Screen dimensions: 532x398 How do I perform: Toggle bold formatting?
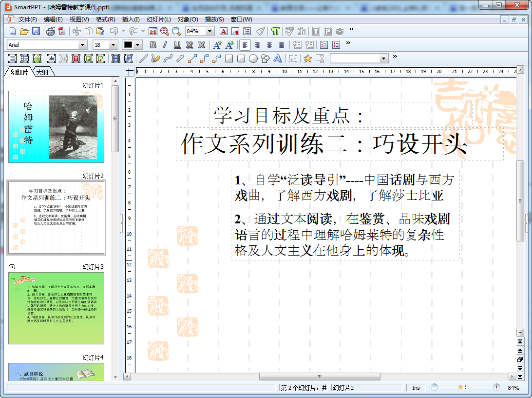pos(153,45)
